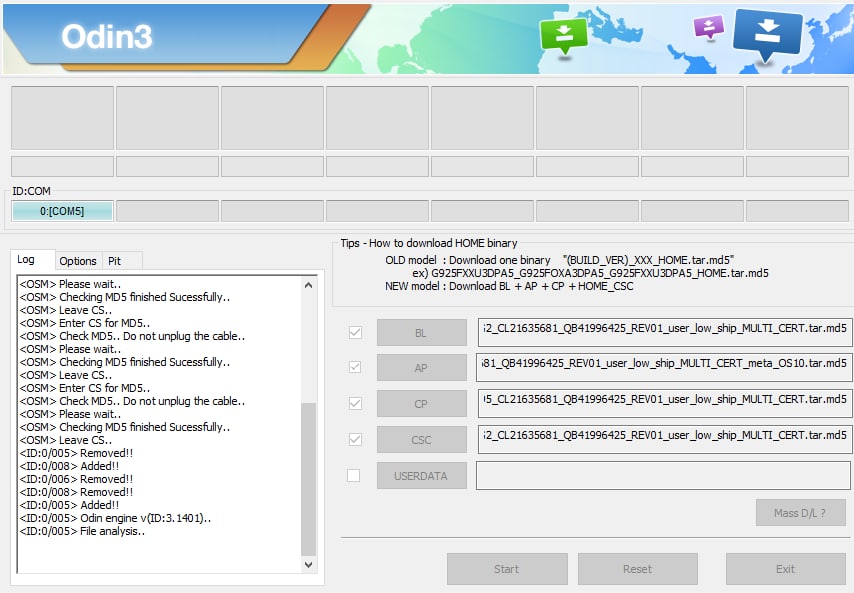Viewport: 854px width, 593px height.
Task: Click the '<ID:0/005> Removed!!' log line
Action: coord(76,453)
